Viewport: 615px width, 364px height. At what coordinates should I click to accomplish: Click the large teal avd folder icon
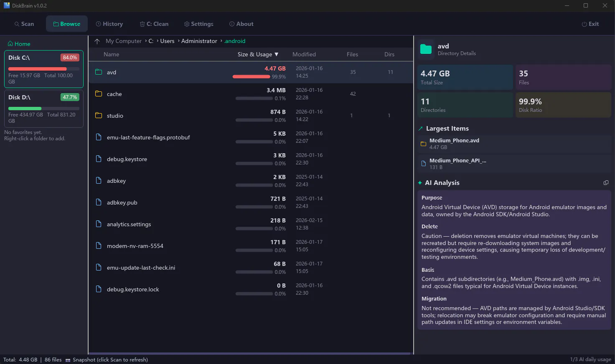(426, 49)
